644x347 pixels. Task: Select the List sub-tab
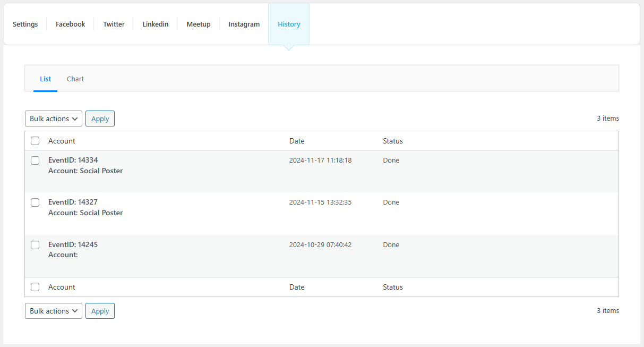pyautogui.click(x=46, y=79)
